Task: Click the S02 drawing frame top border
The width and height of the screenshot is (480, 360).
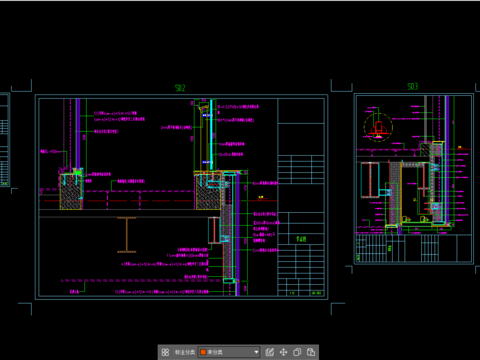Action: coord(182,95)
